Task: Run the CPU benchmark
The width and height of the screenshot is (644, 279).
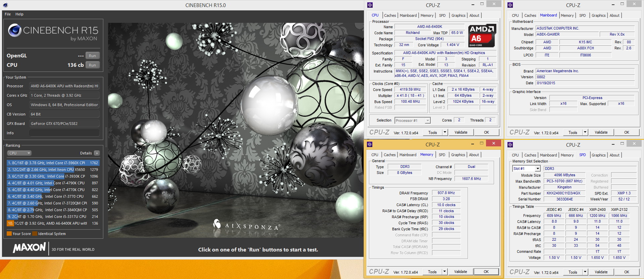Action: click(93, 65)
